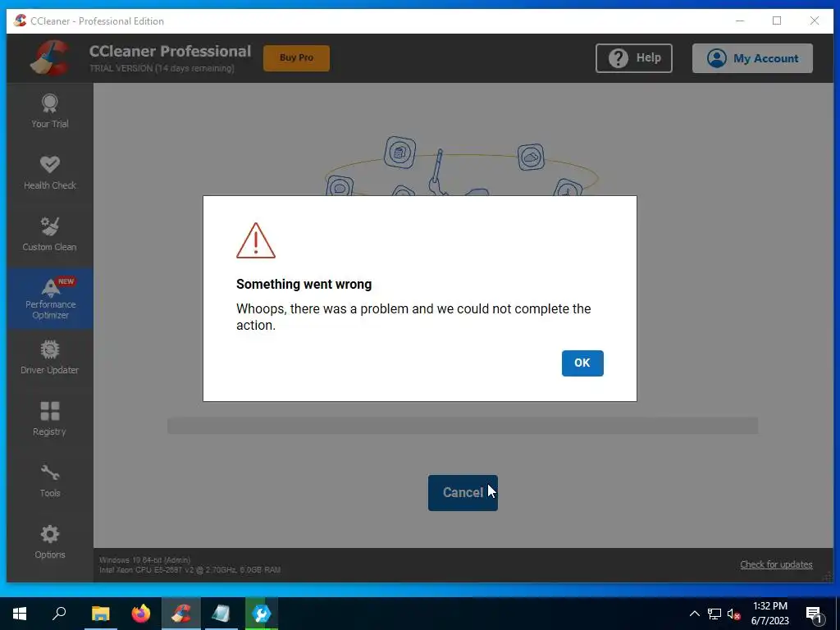This screenshot has height=630, width=840.
Task: Open the notepad-like taskbar app
Action: pos(221,614)
